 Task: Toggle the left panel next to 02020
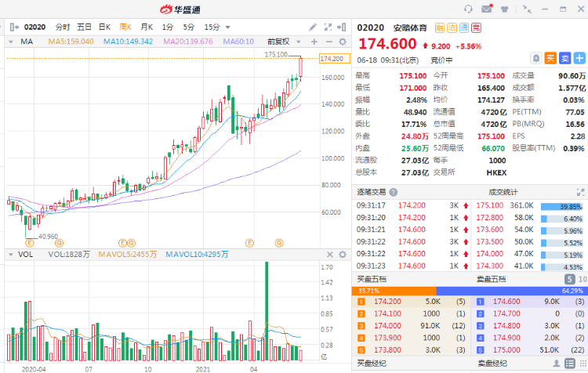(14, 27)
